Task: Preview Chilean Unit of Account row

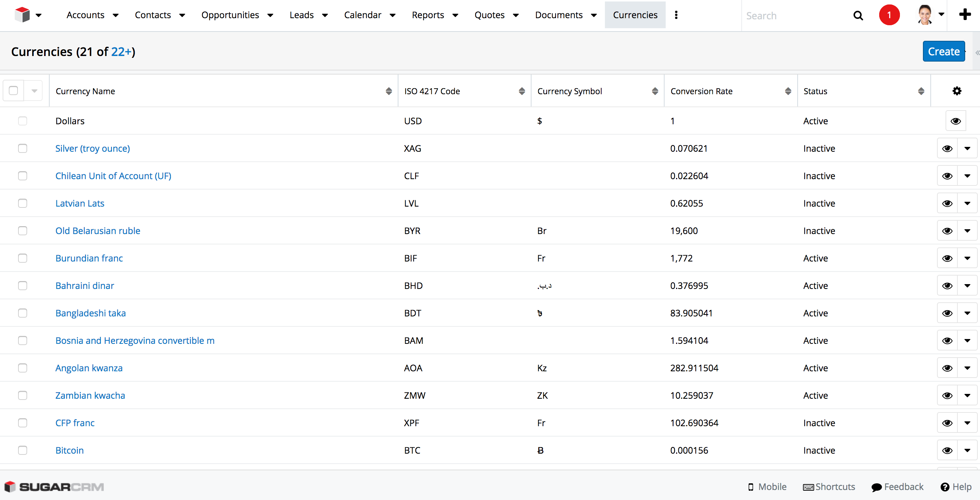Action: [x=947, y=176]
